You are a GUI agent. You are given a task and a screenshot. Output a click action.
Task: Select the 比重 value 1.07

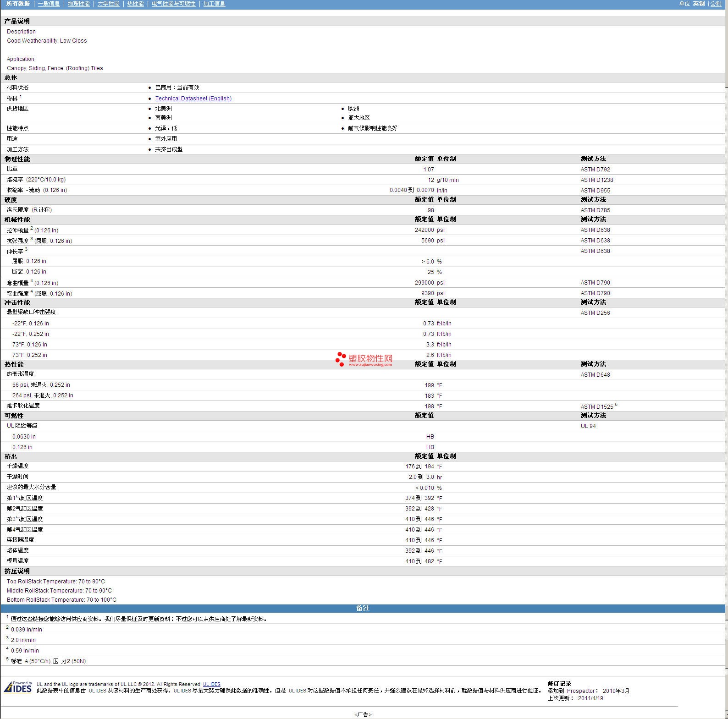click(x=428, y=170)
